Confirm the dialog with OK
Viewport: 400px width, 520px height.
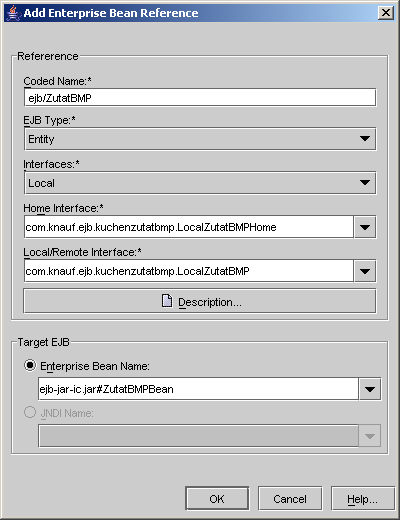217,499
